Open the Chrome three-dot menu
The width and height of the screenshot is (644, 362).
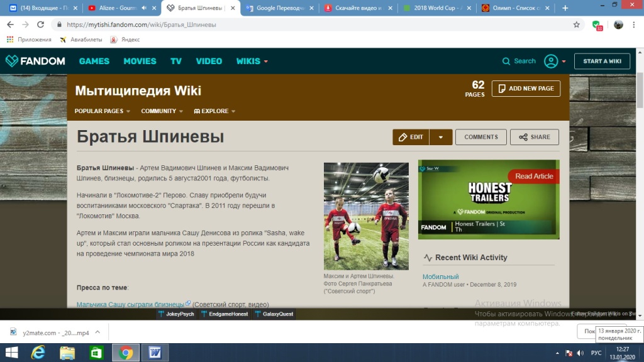634,25
